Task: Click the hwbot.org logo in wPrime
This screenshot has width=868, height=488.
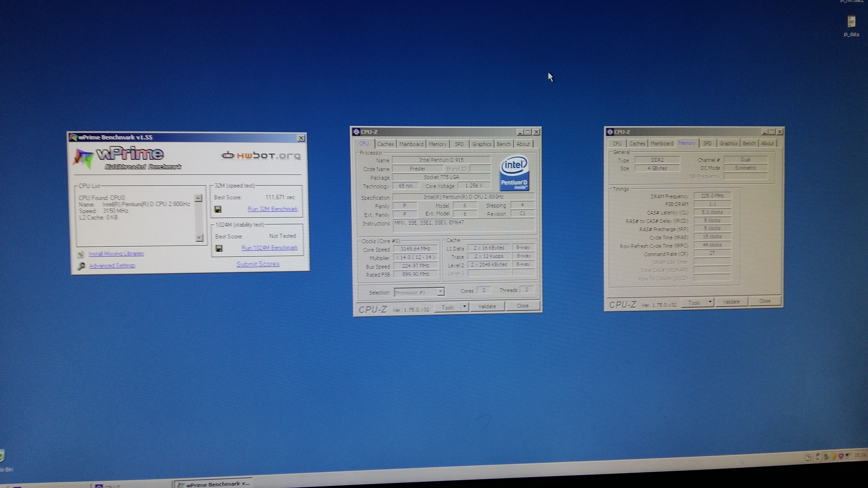Action: 261,156
